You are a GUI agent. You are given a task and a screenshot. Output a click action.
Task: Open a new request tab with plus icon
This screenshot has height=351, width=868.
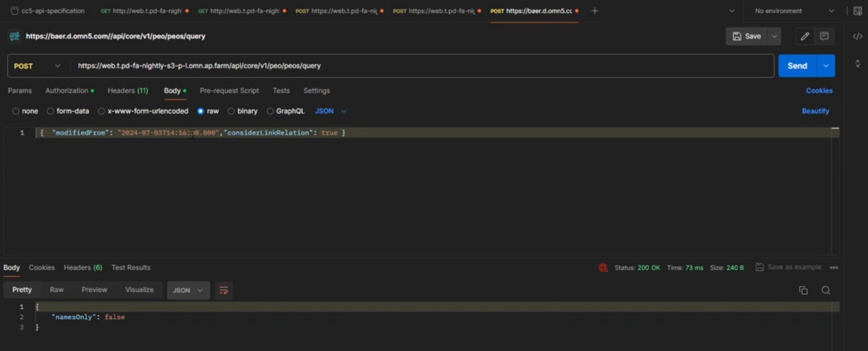[x=594, y=11]
